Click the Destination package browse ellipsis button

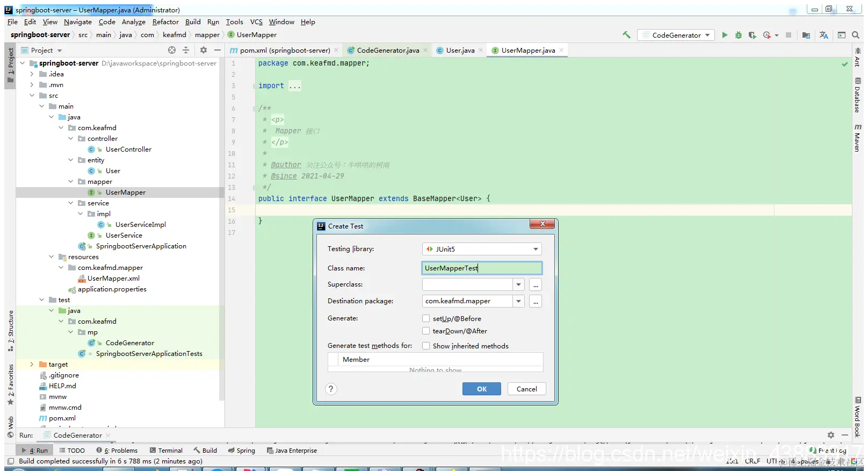[x=536, y=301]
